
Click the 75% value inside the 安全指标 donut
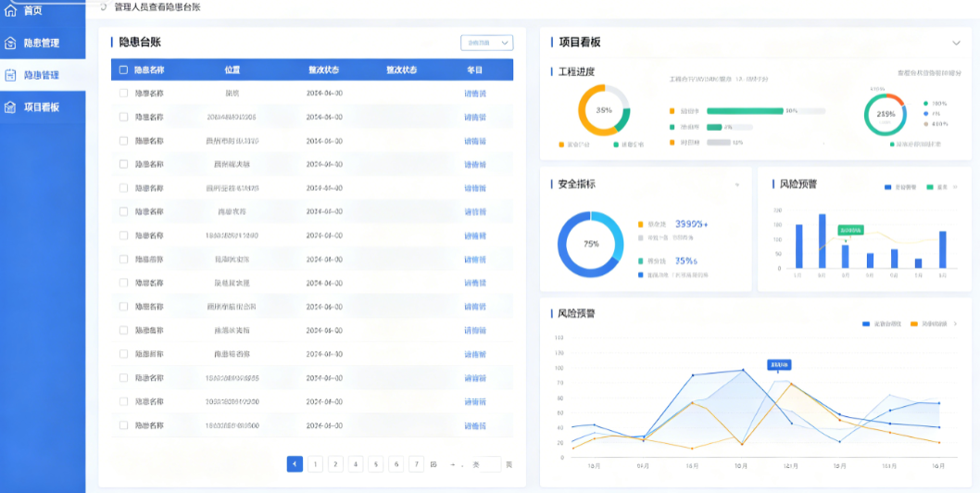(x=591, y=244)
